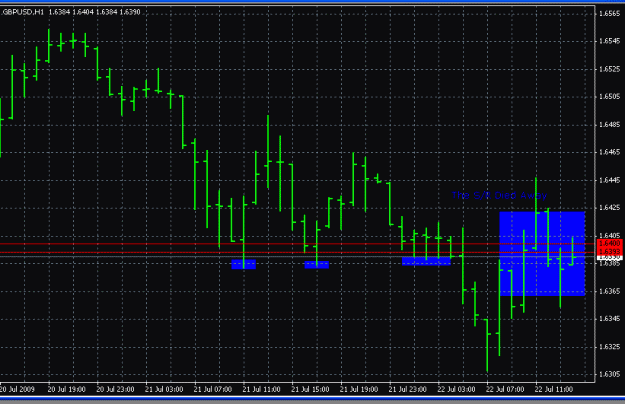Click the red 1.6393 price label
The width and height of the screenshot is (625, 404).
point(610,251)
